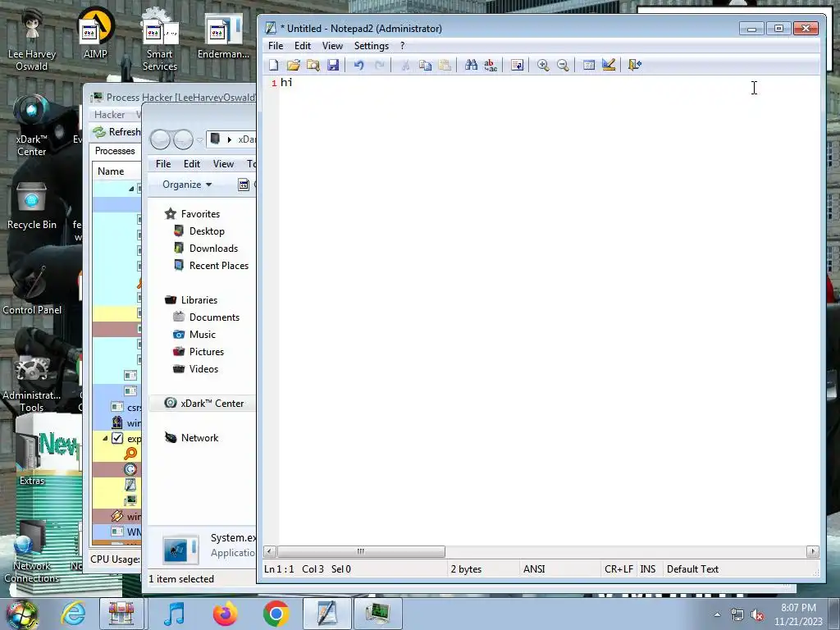The width and height of the screenshot is (840, 630).
Task: Click the Explorer Forward navigation button
Action: [183, 139]
